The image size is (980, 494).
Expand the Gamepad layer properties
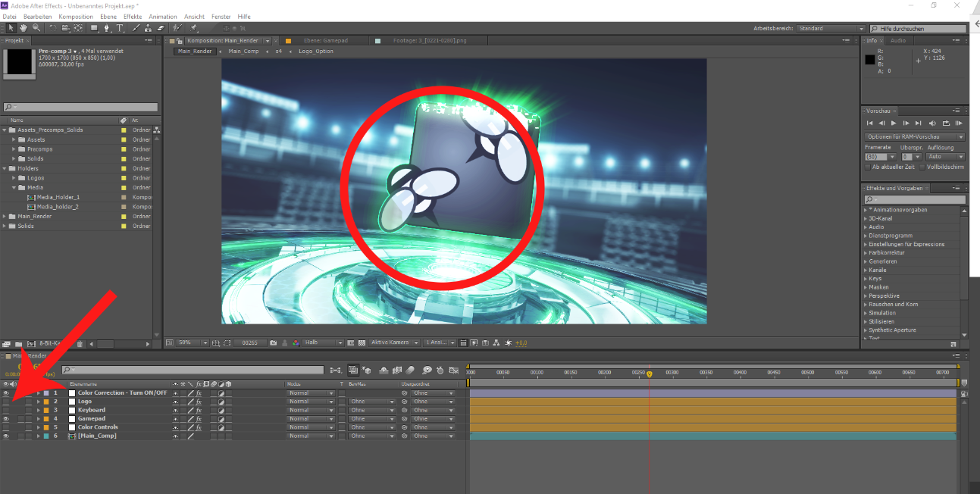(x=39, y=418)
